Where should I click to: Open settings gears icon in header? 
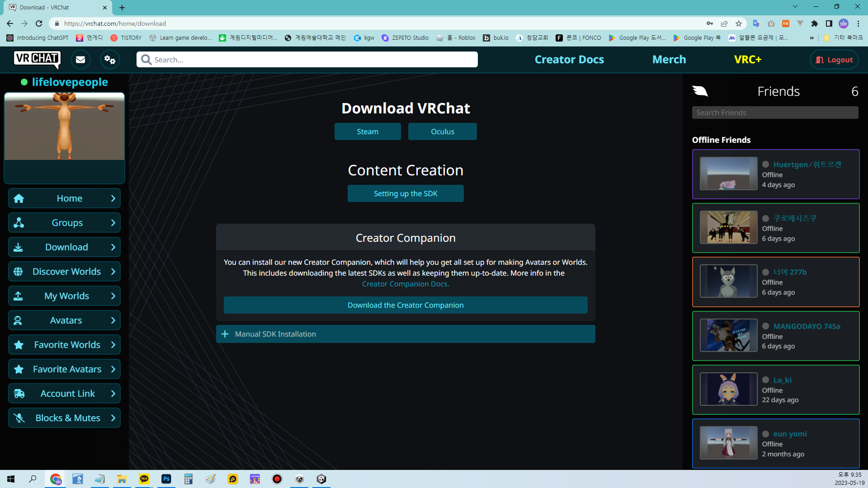pos(110,60)
